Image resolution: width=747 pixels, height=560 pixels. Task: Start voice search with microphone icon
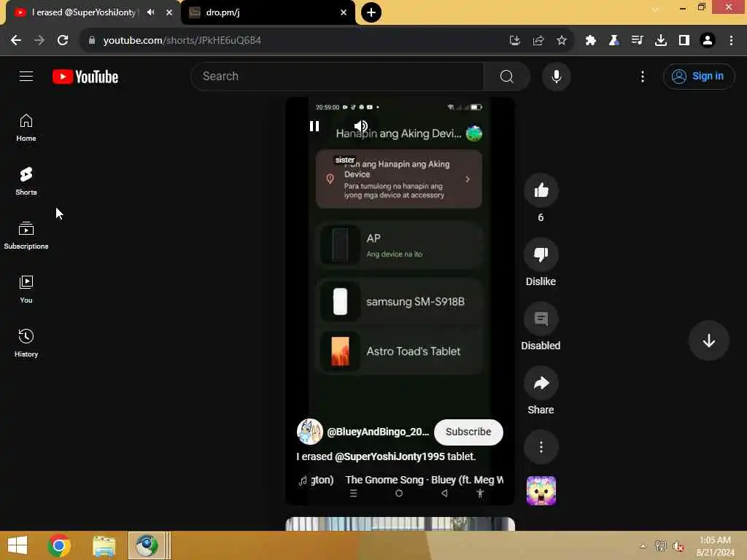point(556,76)
